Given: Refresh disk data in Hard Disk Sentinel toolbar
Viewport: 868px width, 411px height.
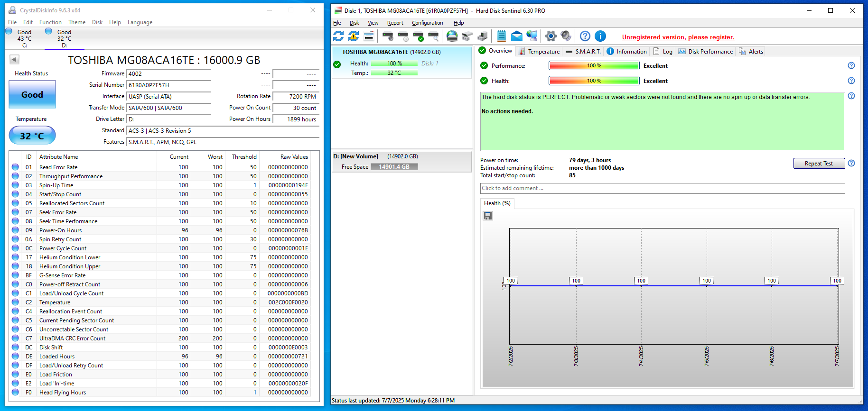Looking at the screenshot, I should tap(338, 36).
